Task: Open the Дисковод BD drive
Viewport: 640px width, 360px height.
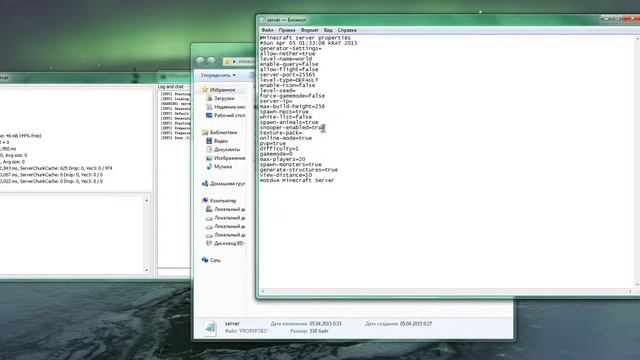Action: 229,243
